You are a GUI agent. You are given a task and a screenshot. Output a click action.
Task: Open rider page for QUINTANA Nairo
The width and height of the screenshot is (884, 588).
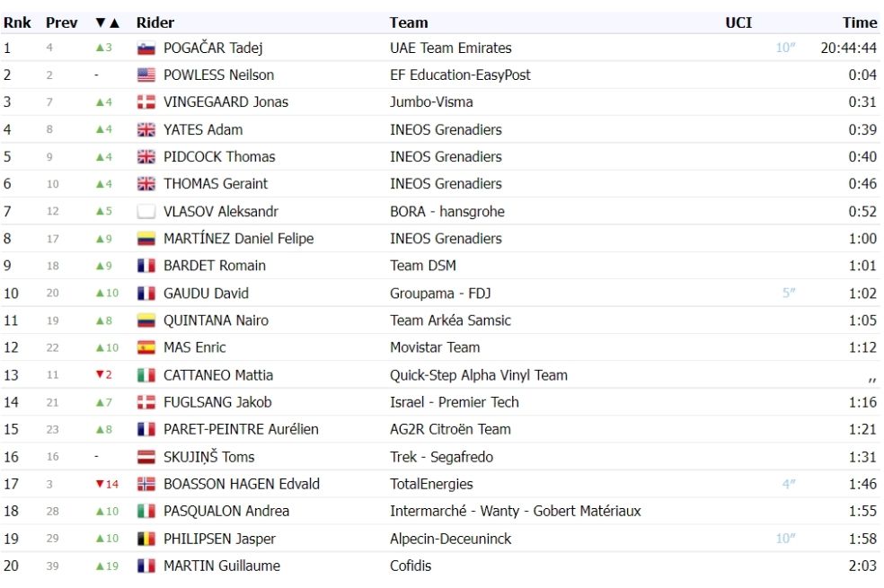(x=216, y=320)
